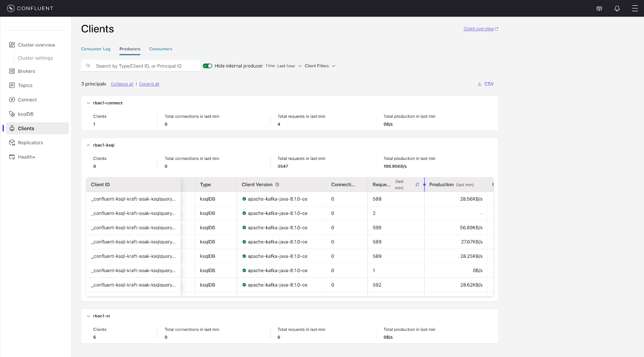The height and width of the screenshot is (357, 644).
Task: Open ksqlDB in the sidebar
Action: [26, 114]
